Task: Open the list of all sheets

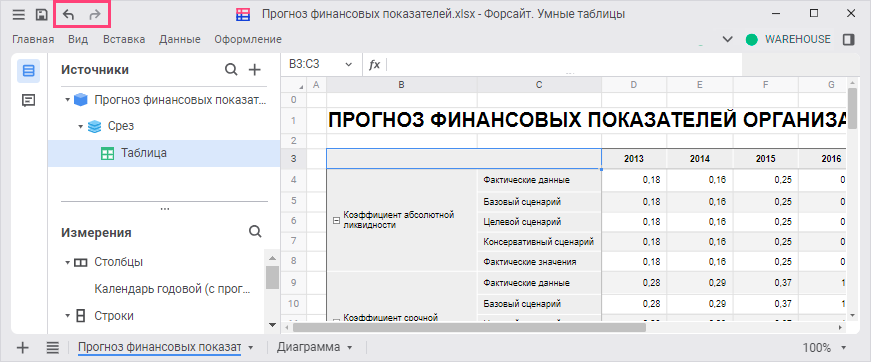Action: (53, 348)
